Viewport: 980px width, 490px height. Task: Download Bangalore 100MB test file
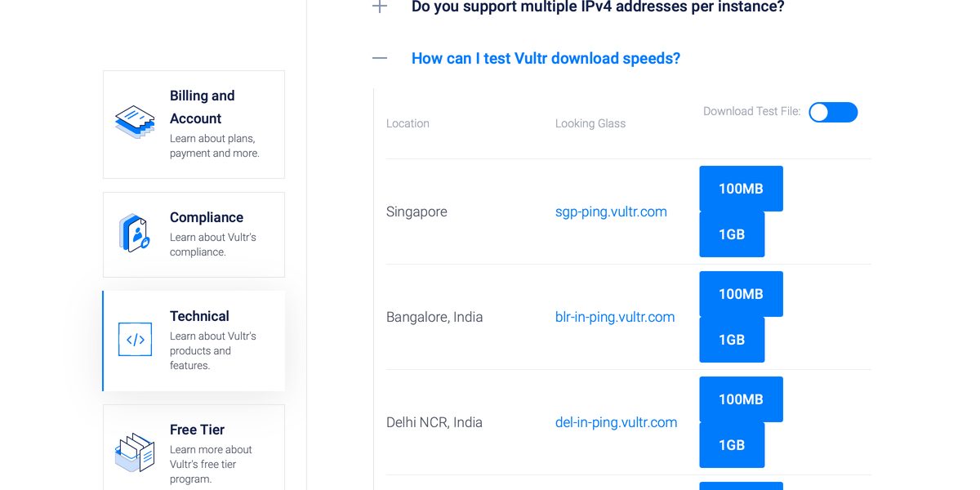tap(741, 294)
